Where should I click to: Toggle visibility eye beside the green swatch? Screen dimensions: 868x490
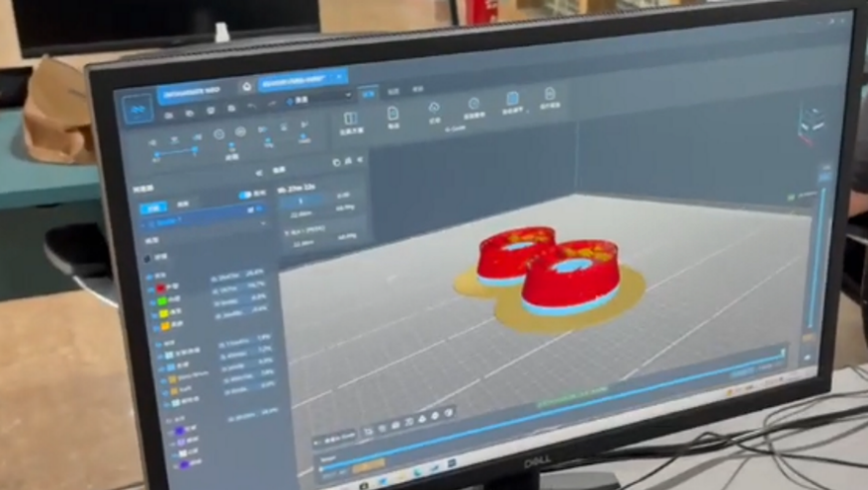(x=153, y=302)
